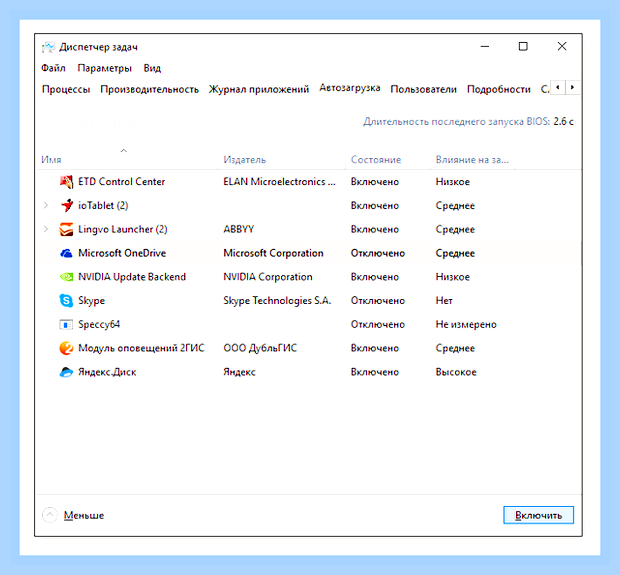620x575 pixels.
Task: Click the NVIDIA Corporation publisher cell
Action: point(268,277)
